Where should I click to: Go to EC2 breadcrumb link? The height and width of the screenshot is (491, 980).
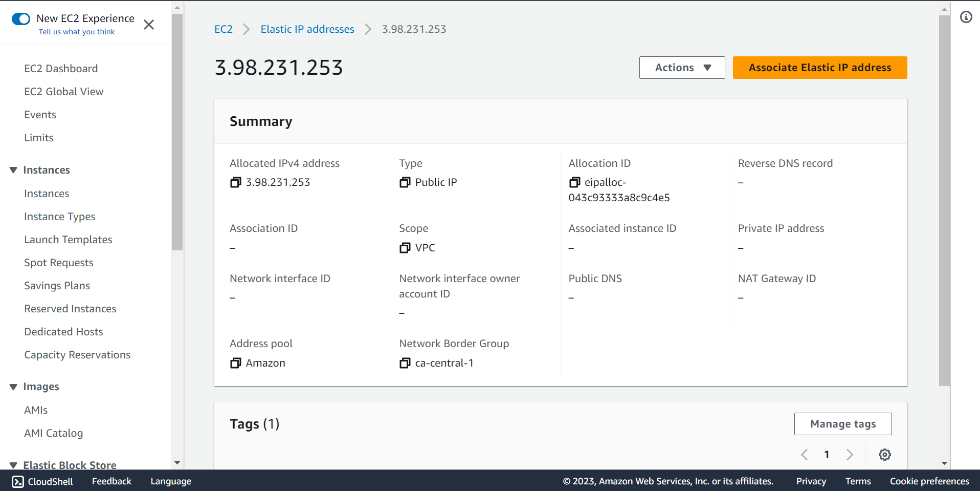pos(224,29)
